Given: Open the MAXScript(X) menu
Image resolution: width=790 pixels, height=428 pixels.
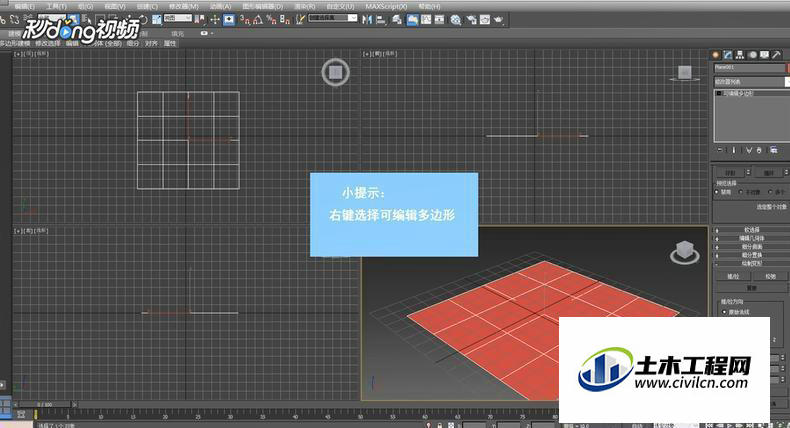Looking at the screenshot, I should [386, 7].
